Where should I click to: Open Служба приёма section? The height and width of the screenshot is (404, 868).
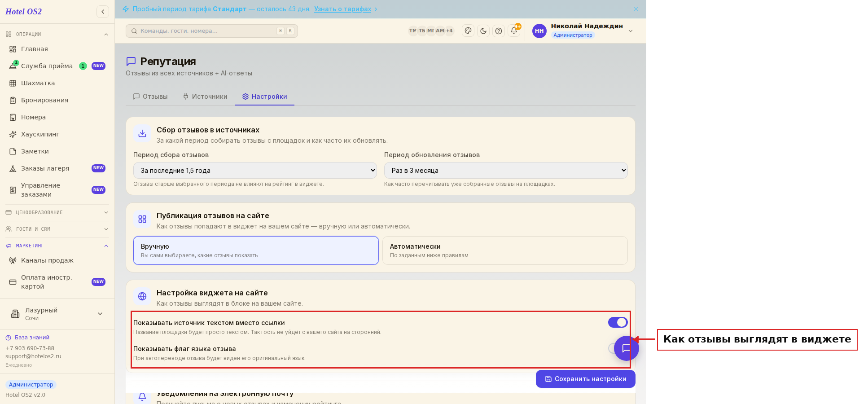[57, 66]
